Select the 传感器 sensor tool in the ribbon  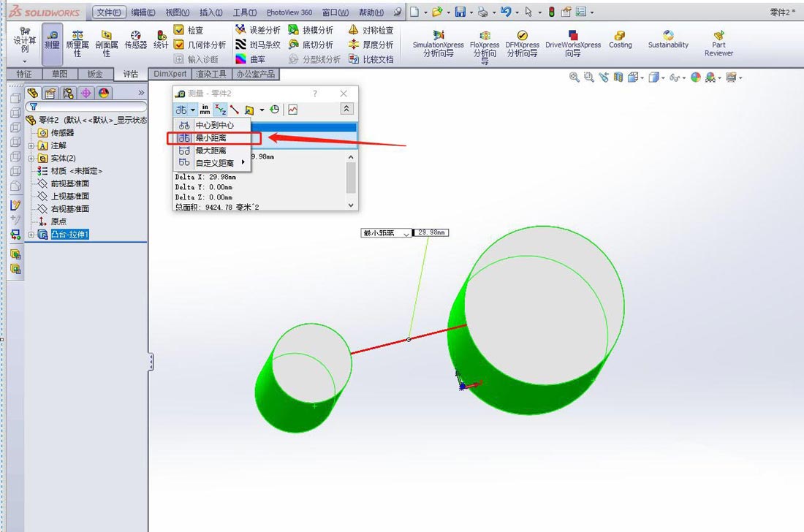(136, 40)
